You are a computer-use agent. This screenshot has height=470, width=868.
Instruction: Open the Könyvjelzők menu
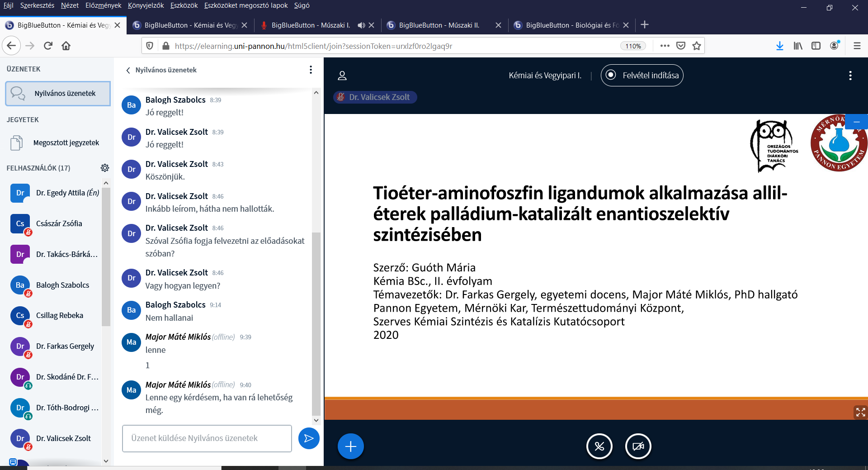pos(146,5)
